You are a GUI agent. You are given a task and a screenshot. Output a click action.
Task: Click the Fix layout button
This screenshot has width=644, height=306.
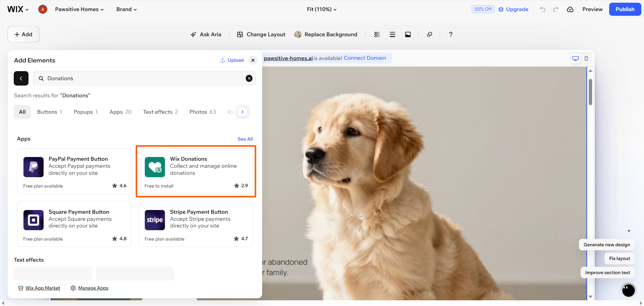click(x=619, y=258)
